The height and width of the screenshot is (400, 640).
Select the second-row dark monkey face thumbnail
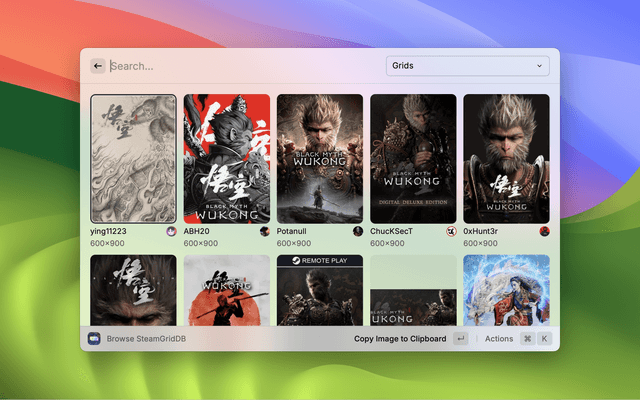[133, 290]
